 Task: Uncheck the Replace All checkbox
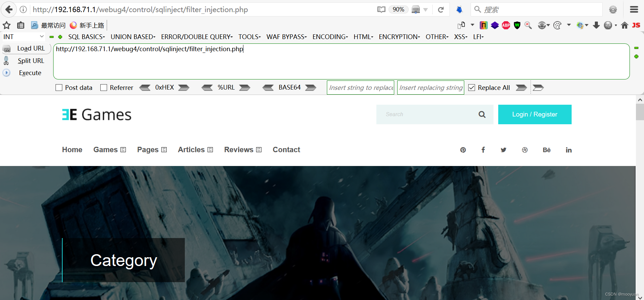coord(472,88)
